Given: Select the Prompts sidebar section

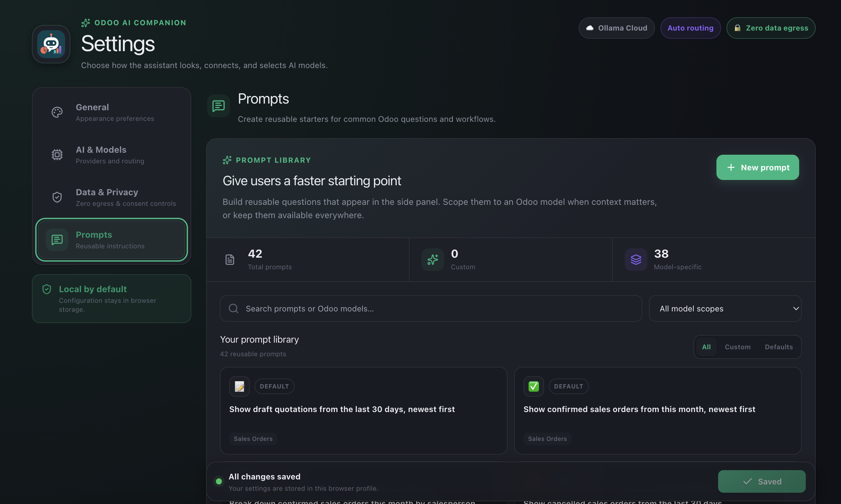Looking at the screenshot, I should (x=111, y=240).
